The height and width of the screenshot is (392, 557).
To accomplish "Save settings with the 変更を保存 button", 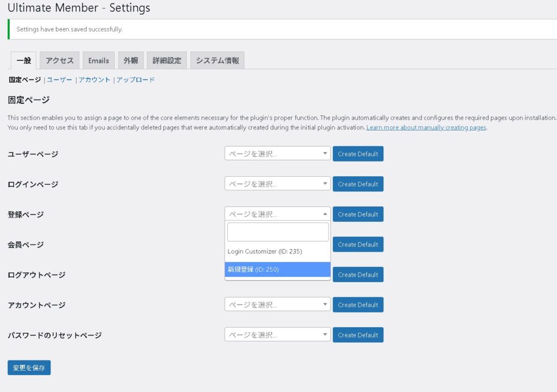I will (x=29, y=368).
